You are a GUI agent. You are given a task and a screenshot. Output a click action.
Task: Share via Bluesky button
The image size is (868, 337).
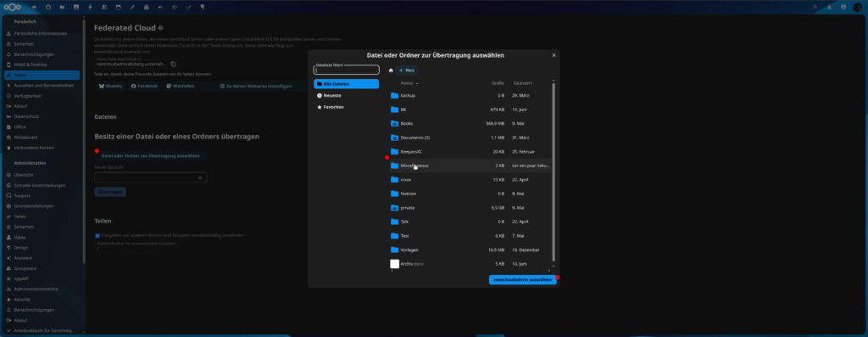tap(111, 86)
